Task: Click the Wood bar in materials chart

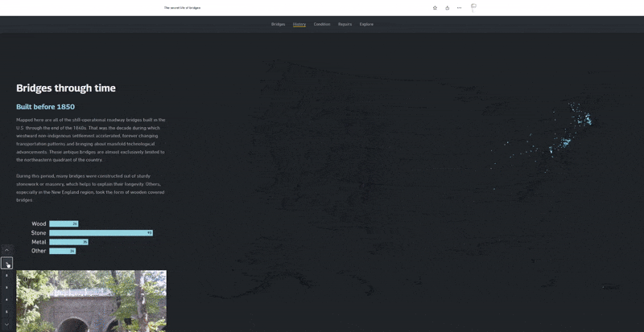Action: tap(64, 224)
